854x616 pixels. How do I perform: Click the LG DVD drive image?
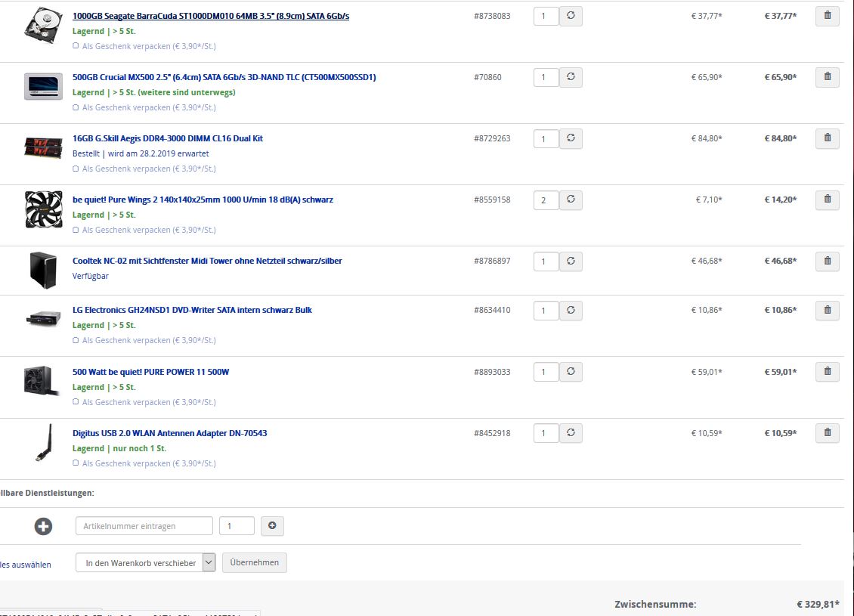44,319
